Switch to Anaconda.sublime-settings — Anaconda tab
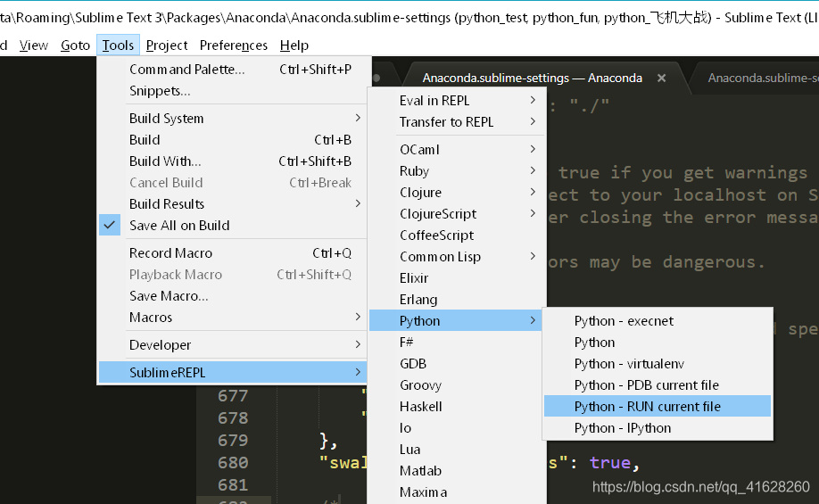Viewport: 819px width, 504px height. 532,78
